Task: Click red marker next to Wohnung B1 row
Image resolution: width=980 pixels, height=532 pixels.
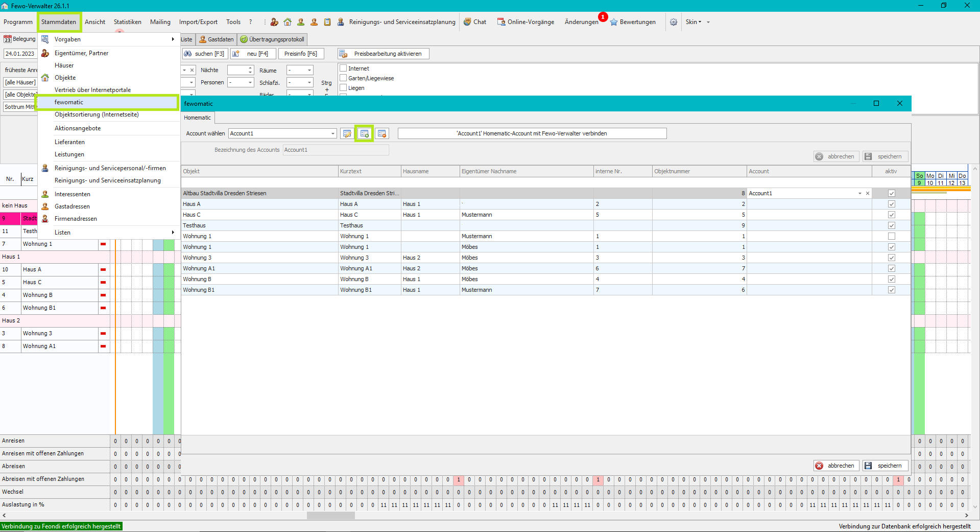Action: (x=103, y=308)
